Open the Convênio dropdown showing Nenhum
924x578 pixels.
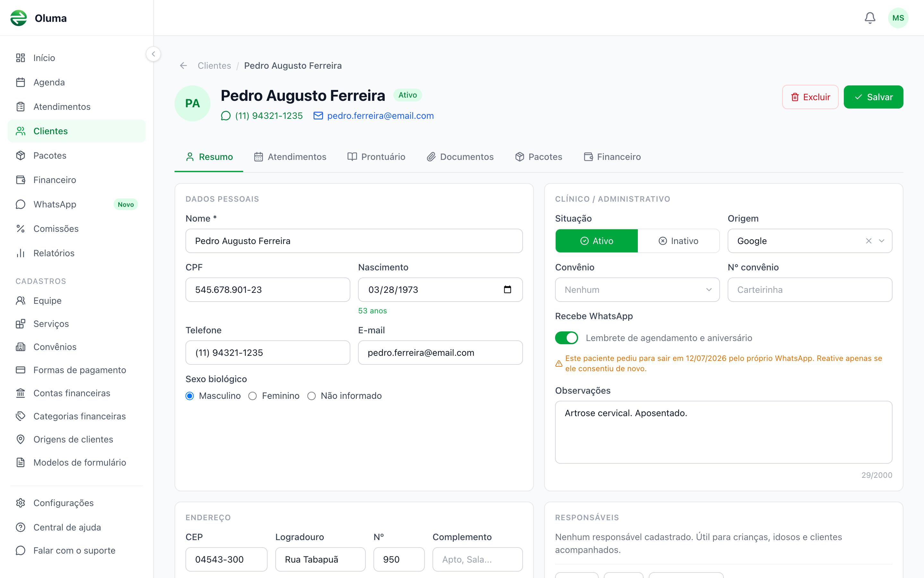click(x=637, y=290)
